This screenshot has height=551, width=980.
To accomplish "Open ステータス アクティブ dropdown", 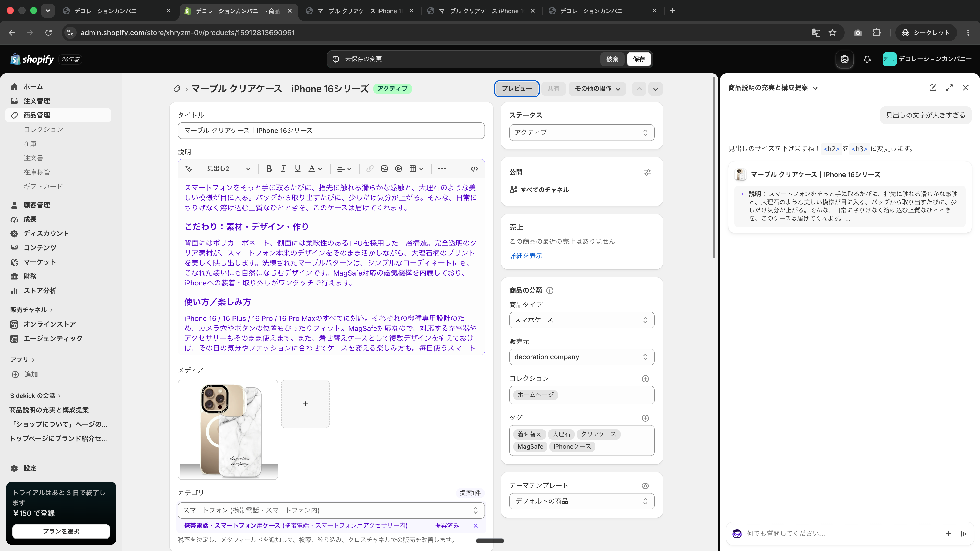I will point(582,133).
